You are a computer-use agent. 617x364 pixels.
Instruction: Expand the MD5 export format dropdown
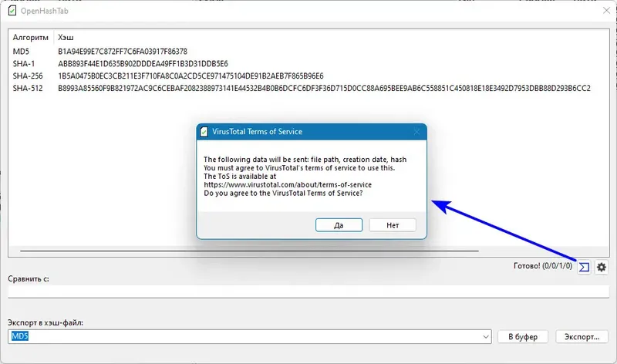click(486, 337)
